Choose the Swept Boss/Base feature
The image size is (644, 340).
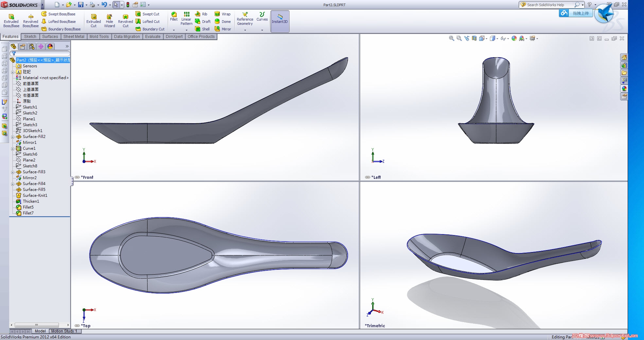pyautogui.click(x=59, y=14)
